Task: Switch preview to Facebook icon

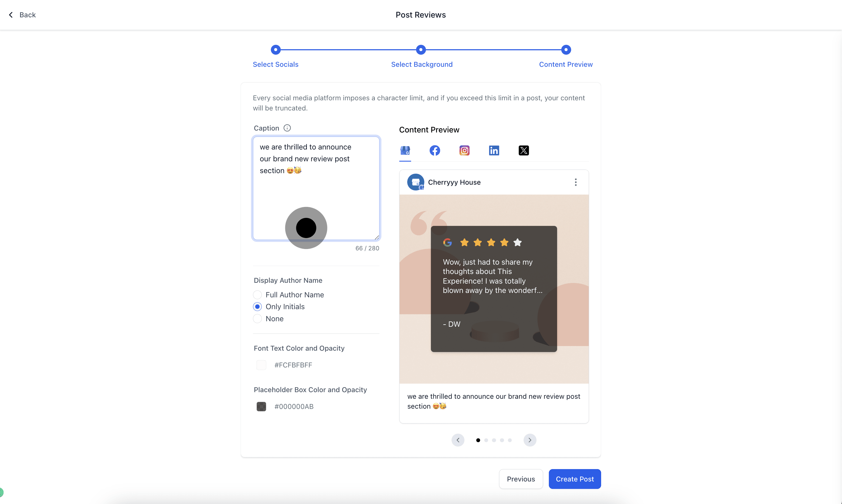Action: pos(434,150)
